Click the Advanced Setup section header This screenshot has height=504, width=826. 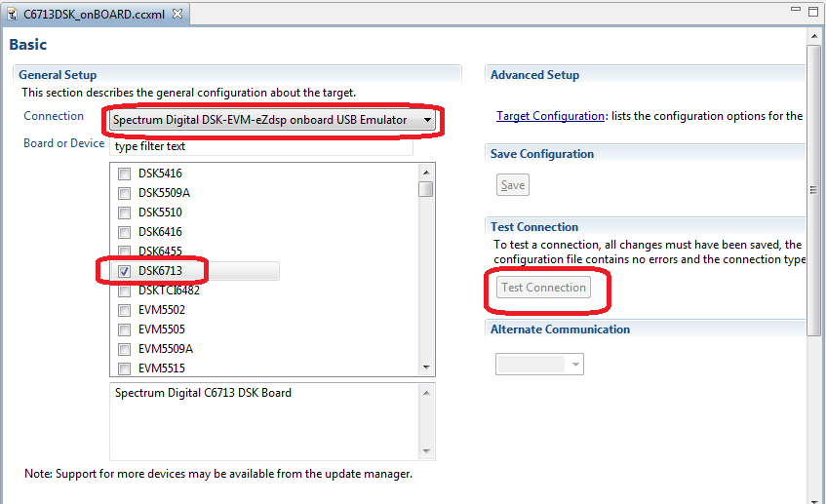coord(534,75)
